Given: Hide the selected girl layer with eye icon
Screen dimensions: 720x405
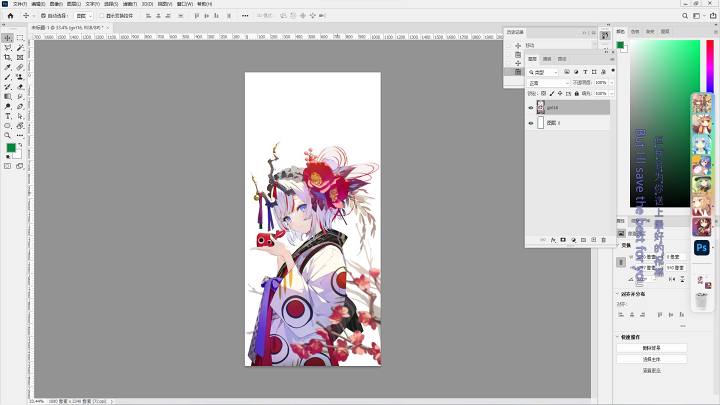Looking at the screenshot, I should click(x=531, y=107).
